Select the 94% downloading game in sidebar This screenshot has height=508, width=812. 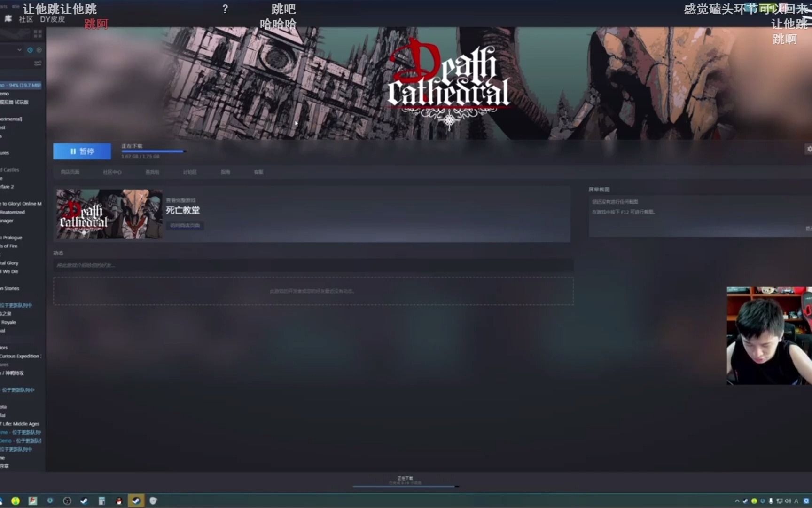[x=21, y=85]
